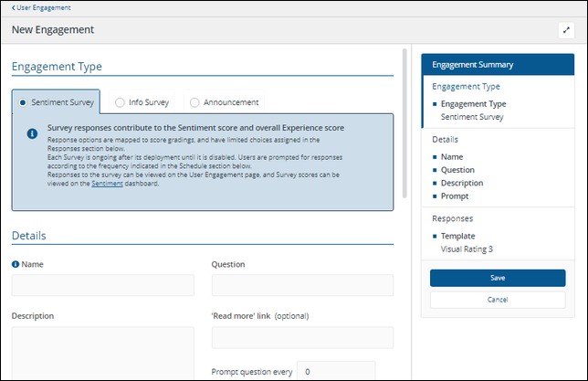Image resolution: width=588 pixels, height=381 pixels.
Task: Select the Announcement radio option
Action: tap(194, 102)
